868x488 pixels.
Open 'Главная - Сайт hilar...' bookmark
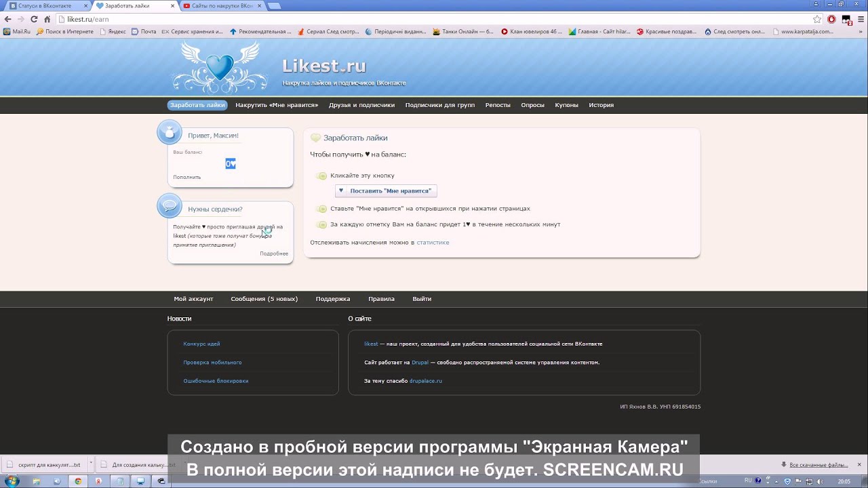tap(599, 31)
